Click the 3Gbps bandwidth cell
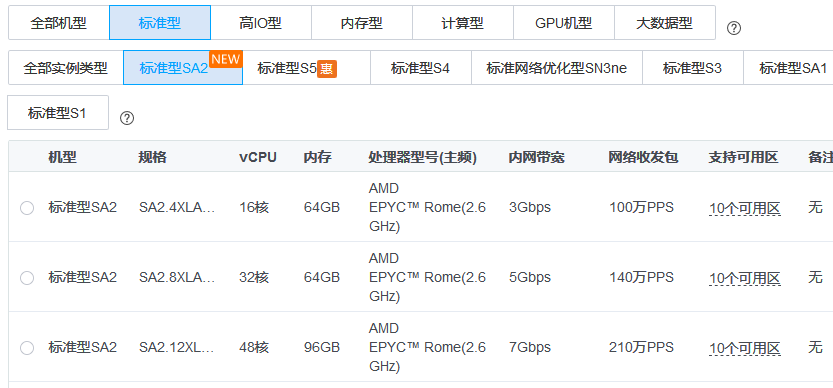Image resolution: width=833 pixels, height=388 pixels. click(530, 207)
